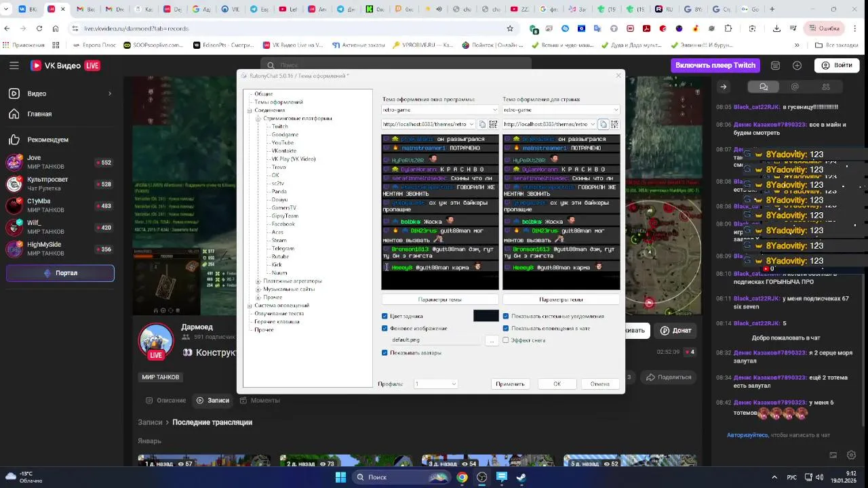This screenshot has width=868, height=488.
Task: Open Chrome from the Windows taskbar
Action: point(462,477)
